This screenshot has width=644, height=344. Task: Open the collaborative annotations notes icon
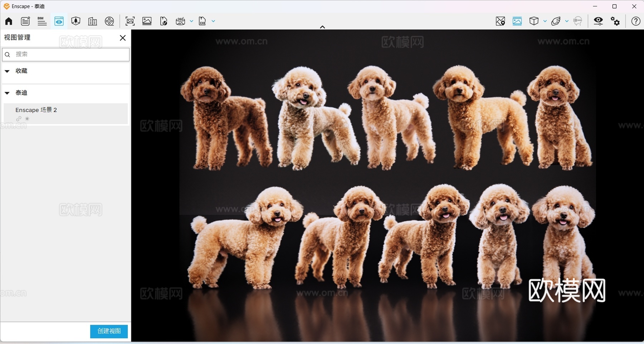tap(25, 21)
